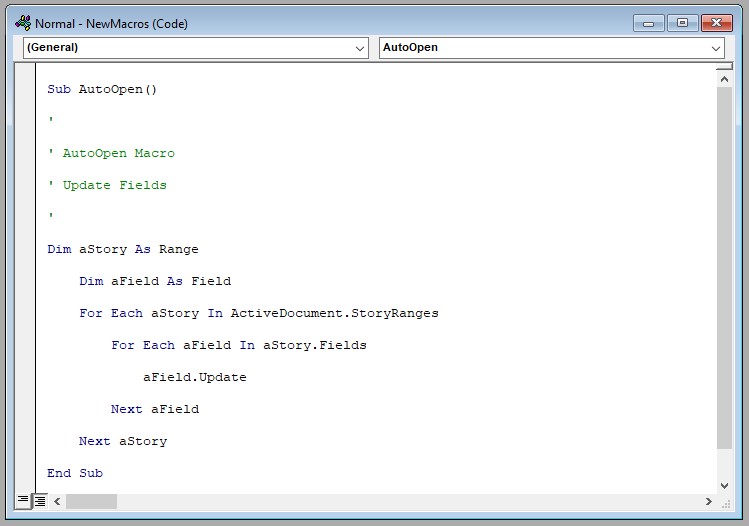Place cursor on the aField.Update line
The width and height of the screenshot is (749, 526).
194,377
